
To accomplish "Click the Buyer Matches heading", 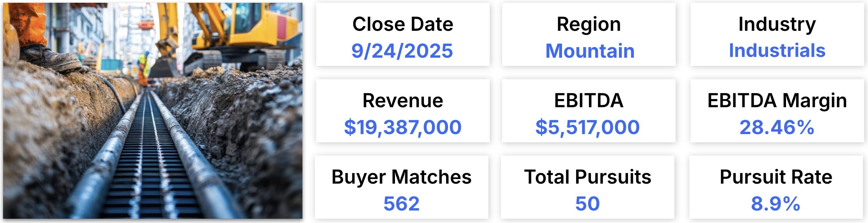I will 401,177.
